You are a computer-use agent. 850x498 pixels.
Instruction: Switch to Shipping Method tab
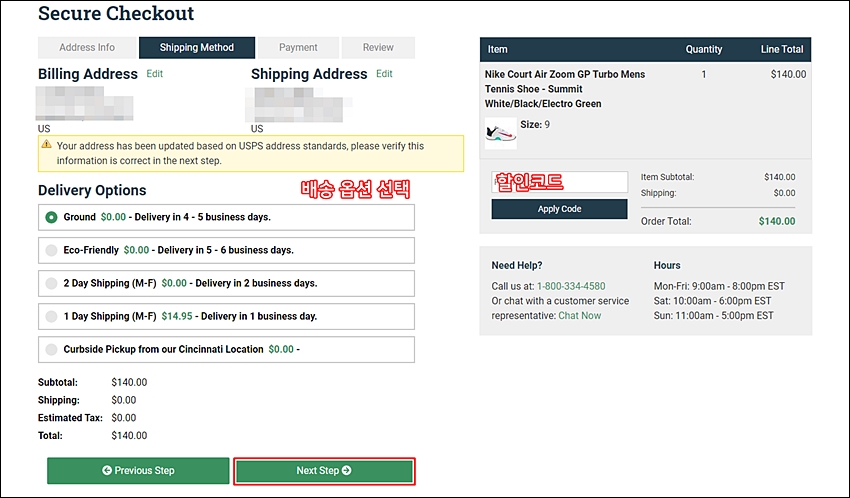tap(197, 48)
